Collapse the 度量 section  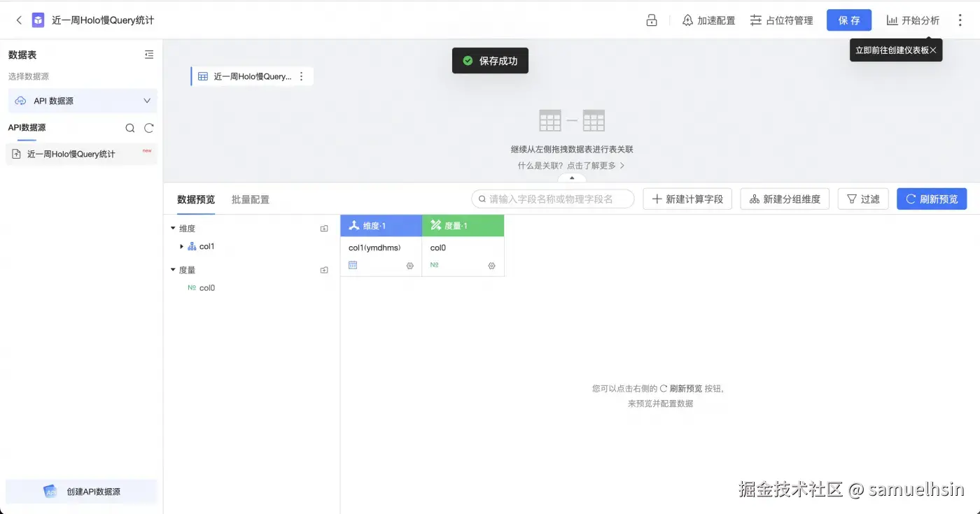173,269
